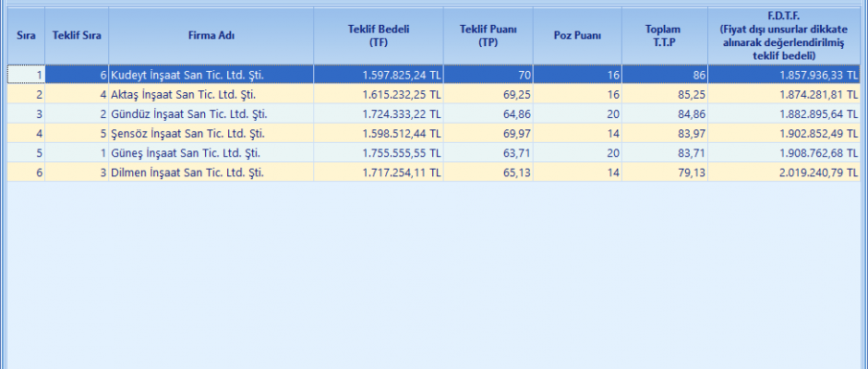Viewport: 868px width, 369px height.
Task: Select the Poz Puanı column header
Action: (x=577, y=36)
